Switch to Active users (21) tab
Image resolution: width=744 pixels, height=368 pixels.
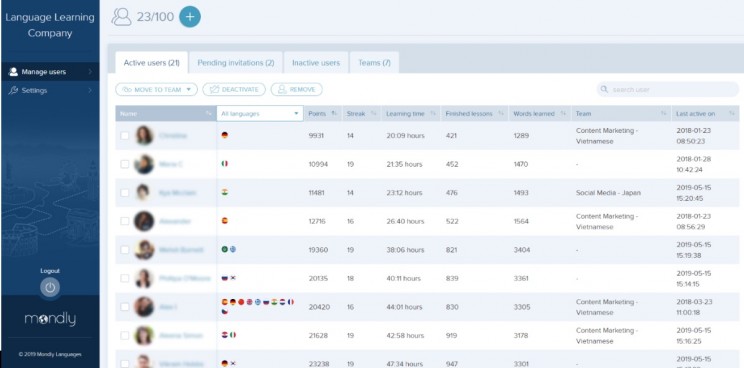click(151, 63)
